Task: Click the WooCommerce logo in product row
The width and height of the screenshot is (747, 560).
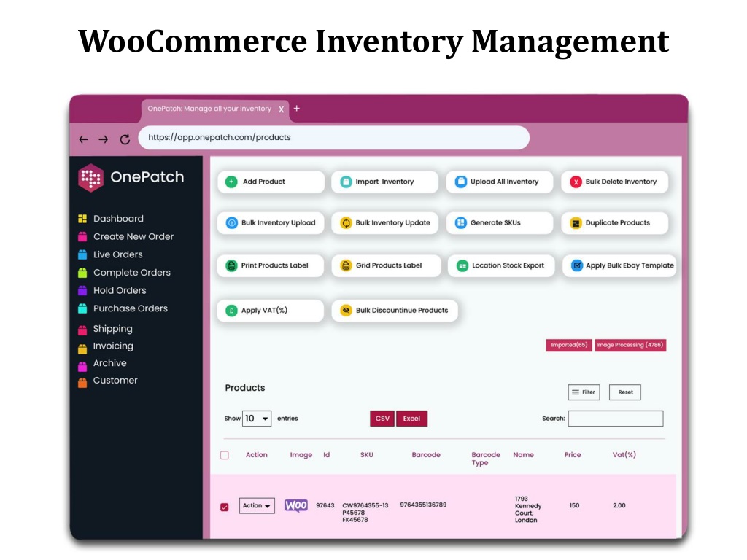Action: point(296,505)
